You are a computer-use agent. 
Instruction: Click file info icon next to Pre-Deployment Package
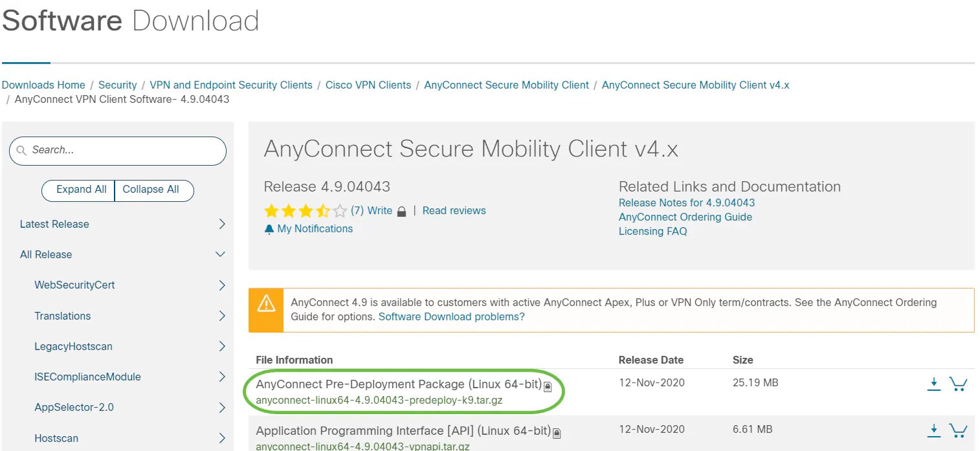[x=548, y=387]
